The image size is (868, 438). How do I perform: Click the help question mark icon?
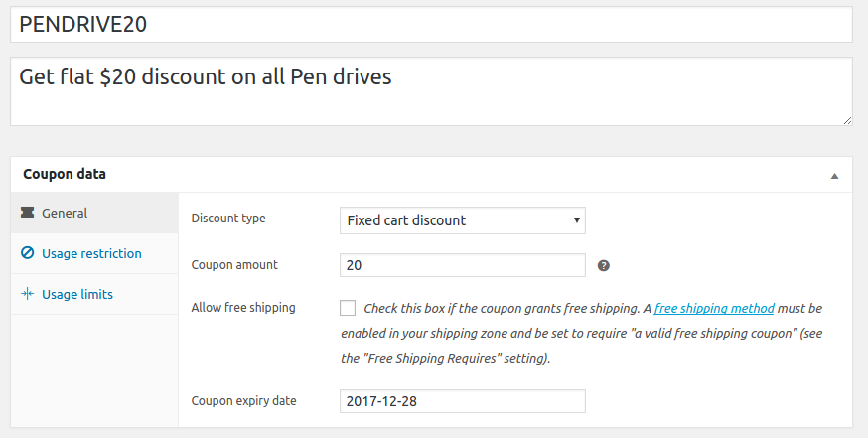603,265
